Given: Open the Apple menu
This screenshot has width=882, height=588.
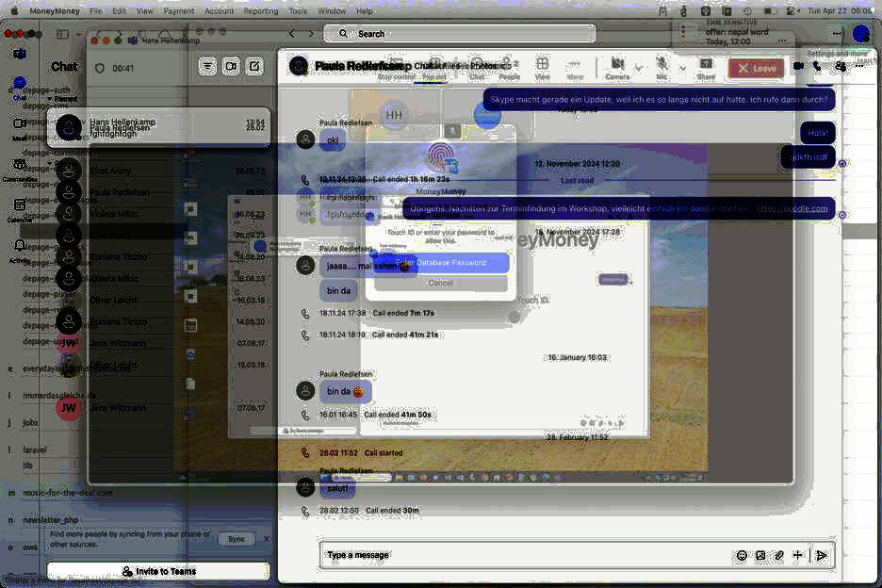Looking at the screenshot, I should 15,10.
